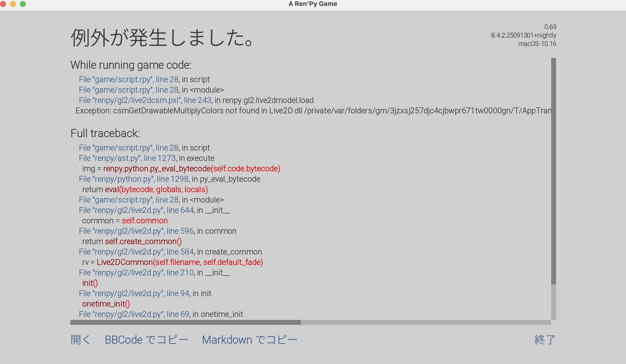This screenshot has width=626, height=364.
Task: Open the live2d.py line 210 link
Action: point(136,273)
